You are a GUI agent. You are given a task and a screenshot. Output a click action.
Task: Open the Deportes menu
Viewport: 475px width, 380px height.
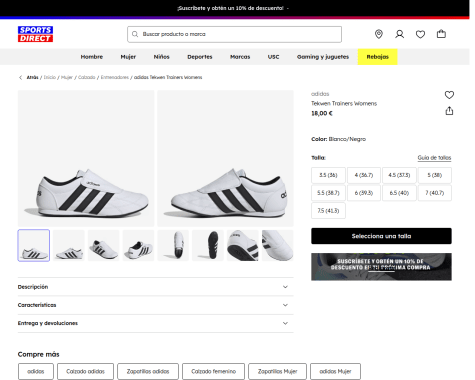click(200, 57)
